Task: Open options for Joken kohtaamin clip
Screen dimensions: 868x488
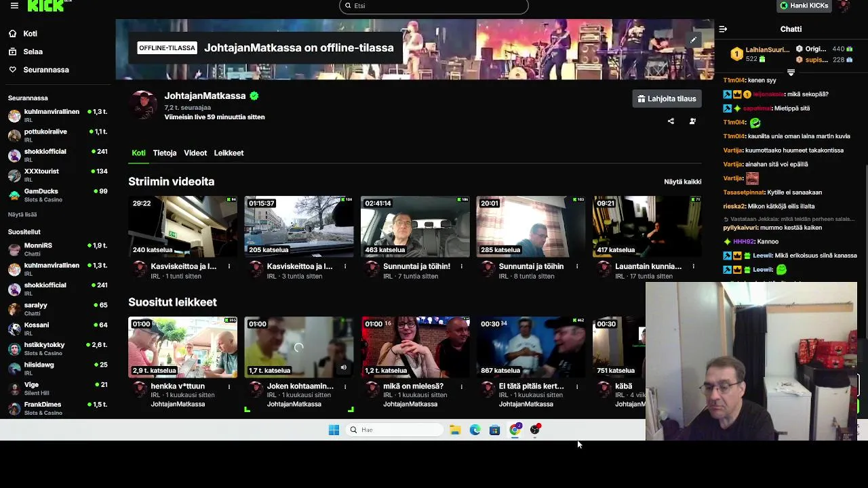Action: (x=344, y=386)
